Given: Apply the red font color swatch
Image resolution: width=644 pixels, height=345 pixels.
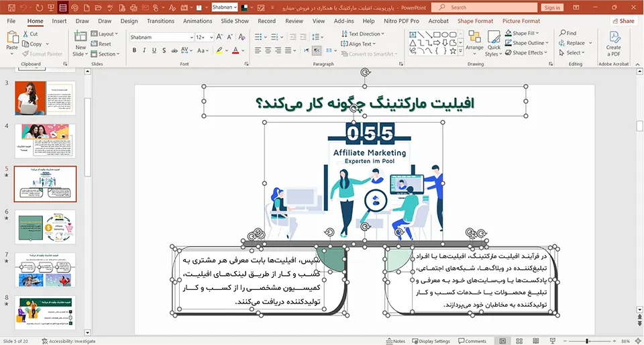Looking at the screenshot, I should point(235,50).
